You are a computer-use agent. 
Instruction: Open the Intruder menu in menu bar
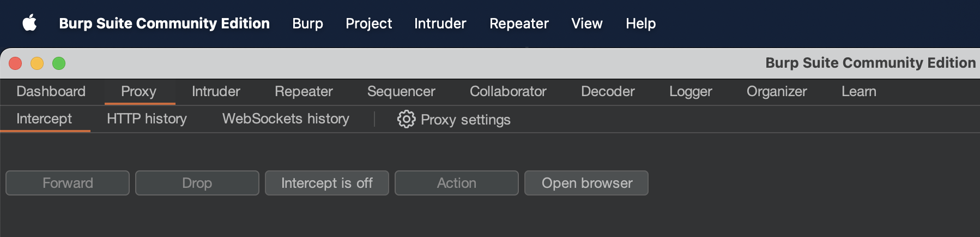click(x=440, y=23)
